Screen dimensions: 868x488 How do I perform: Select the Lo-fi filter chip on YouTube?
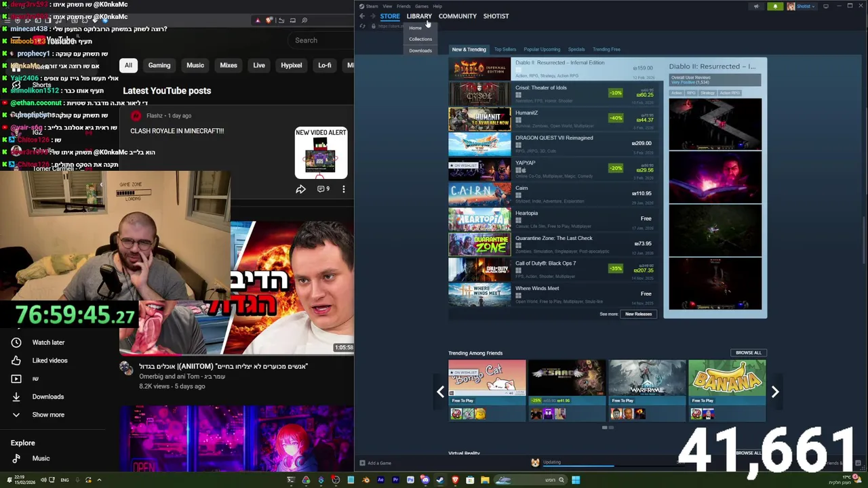(x=325, y=66)
